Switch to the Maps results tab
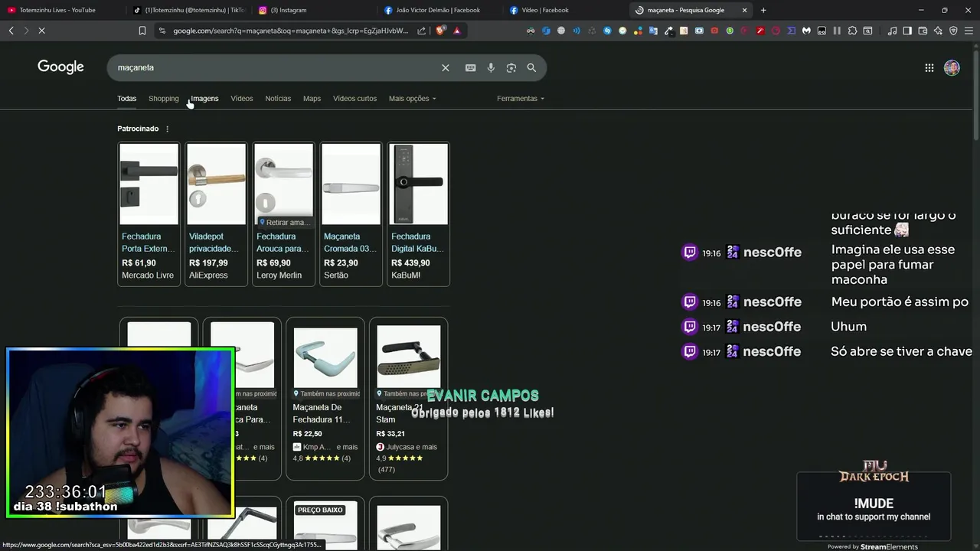Viewport: 980px width, 551px height. 312,99
